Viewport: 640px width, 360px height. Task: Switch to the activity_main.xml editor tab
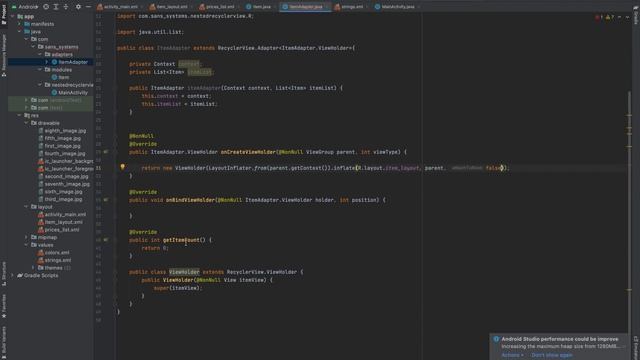point(120,7)
